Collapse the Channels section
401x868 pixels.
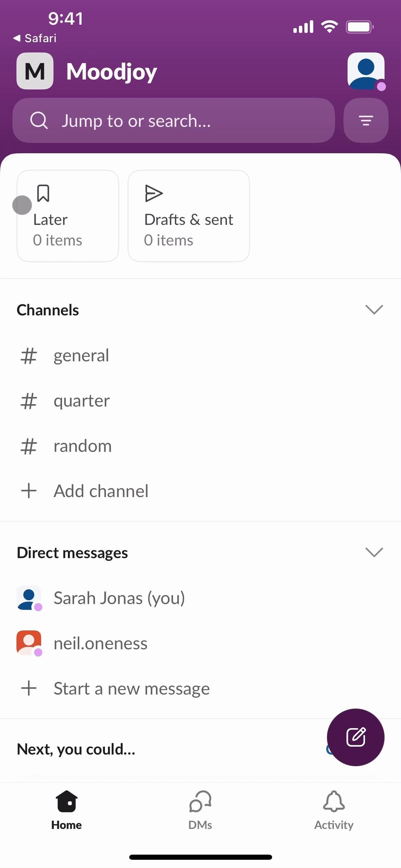click(x=374, y=310)
